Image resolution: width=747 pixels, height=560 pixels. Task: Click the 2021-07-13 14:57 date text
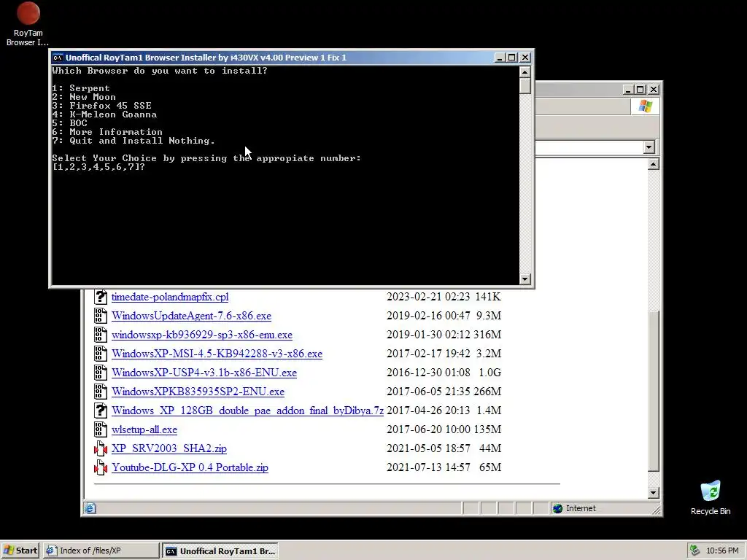(x=428, y=467)
